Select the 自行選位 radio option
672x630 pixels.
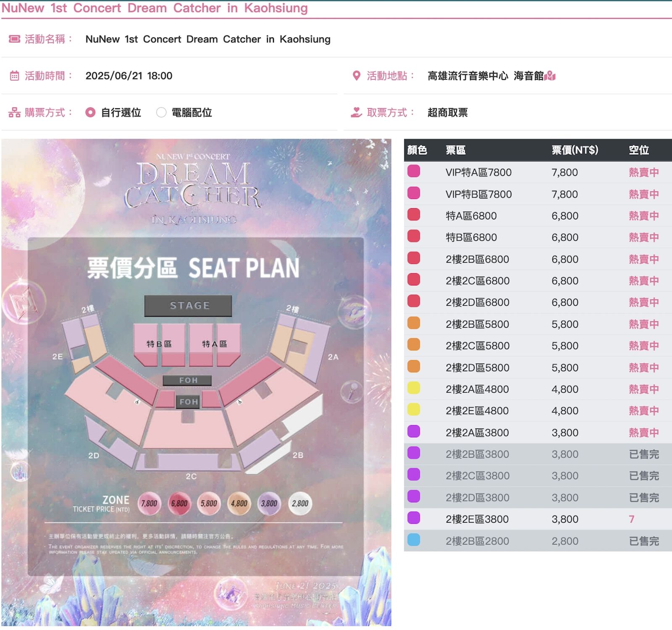(90, 113)
